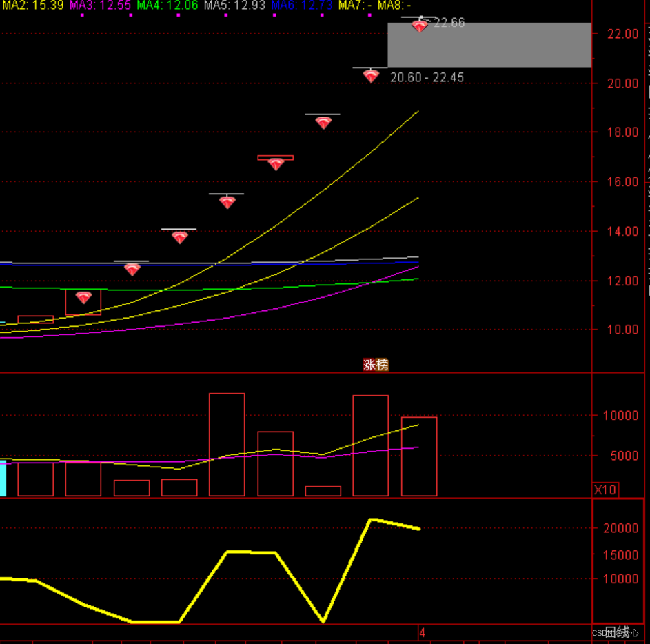
Task: Select the MA7: - indicator label
Action: [x=355, y=6]
